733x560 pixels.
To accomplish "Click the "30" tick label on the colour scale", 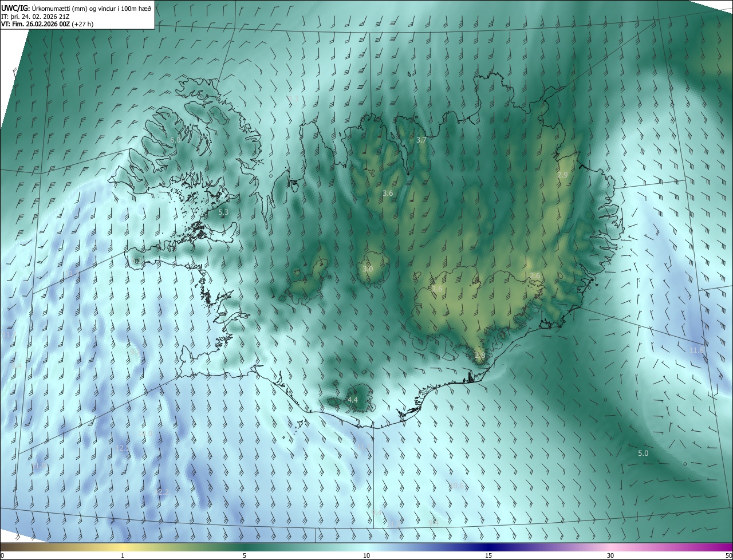I will pos(610,555).
